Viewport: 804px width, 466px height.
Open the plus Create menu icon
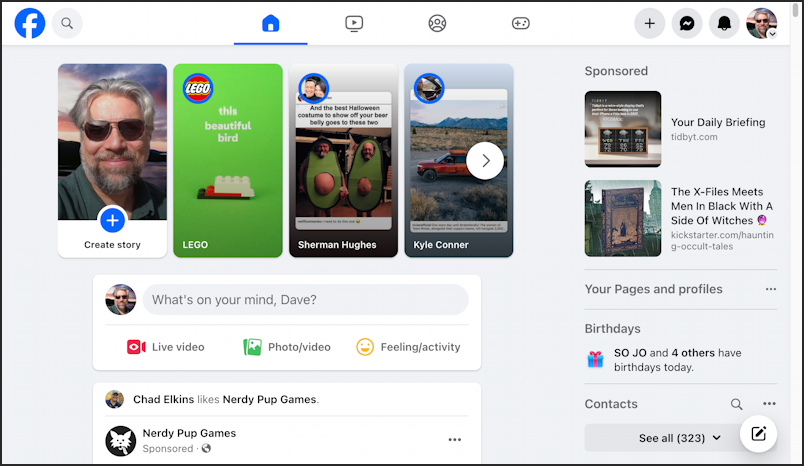649,24
